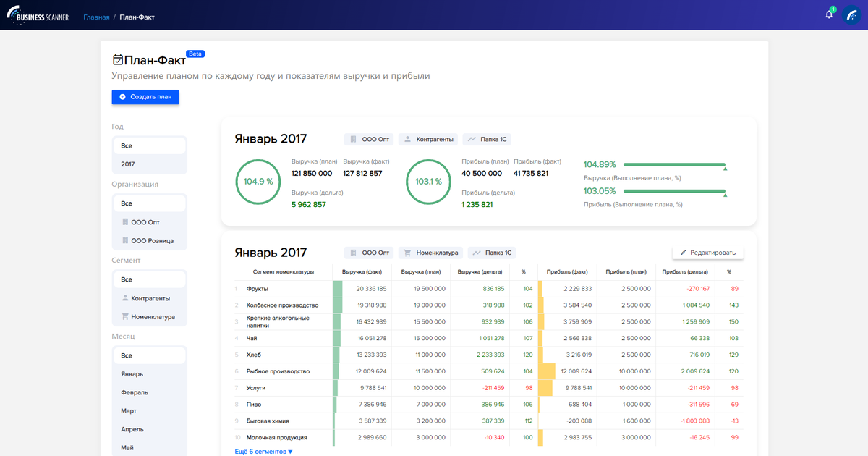868x456 pixels.
Task: Open the profile avatar in the top right
Action: [852, 14]
